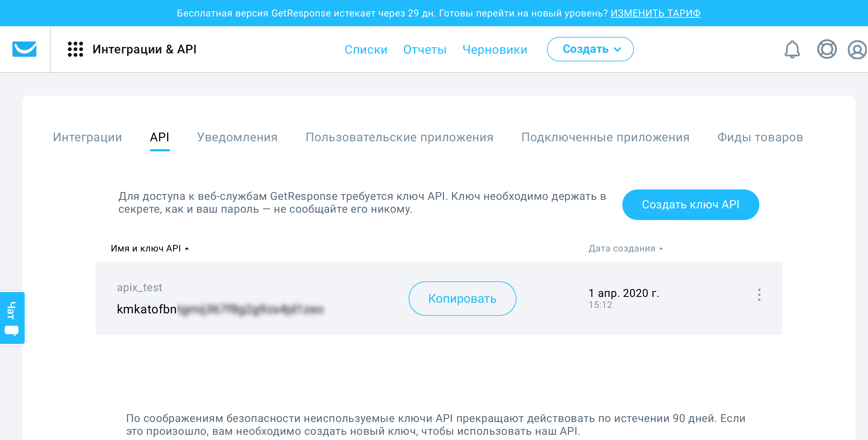This screenshot has height=440, width=868.
Task: Sort by Имя и ключ API
Action: (x=150, y=248)
